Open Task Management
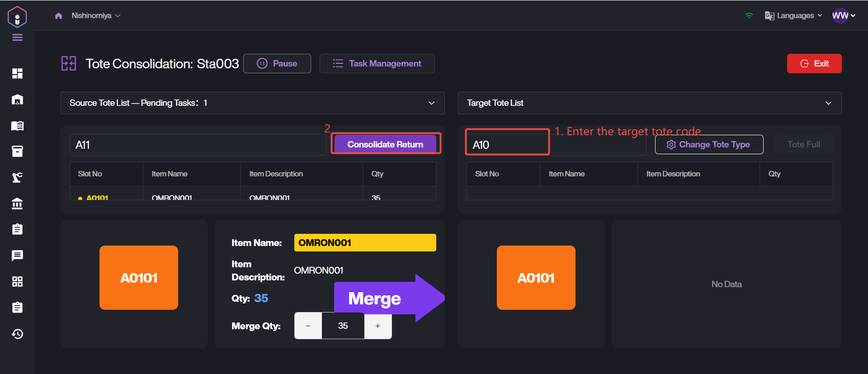Image resolution: width=868 pixels, height=374 pixels. click(x=377, y=64)
